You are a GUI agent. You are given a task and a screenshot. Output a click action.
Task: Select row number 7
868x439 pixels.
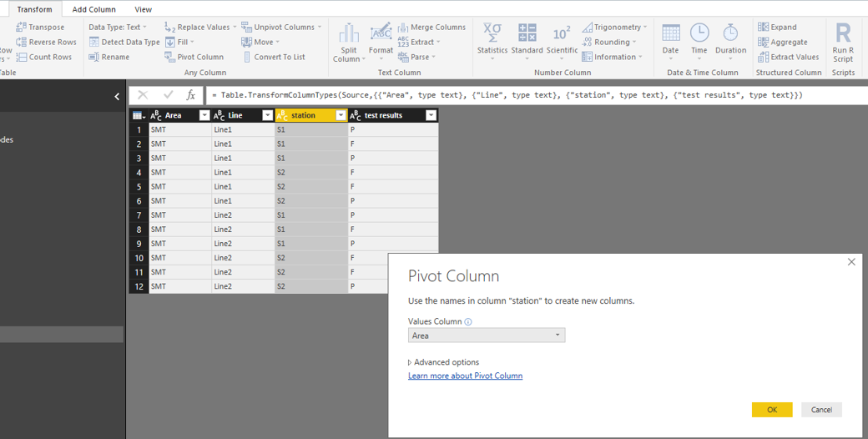pyautogui.click(x=139, y=215)
